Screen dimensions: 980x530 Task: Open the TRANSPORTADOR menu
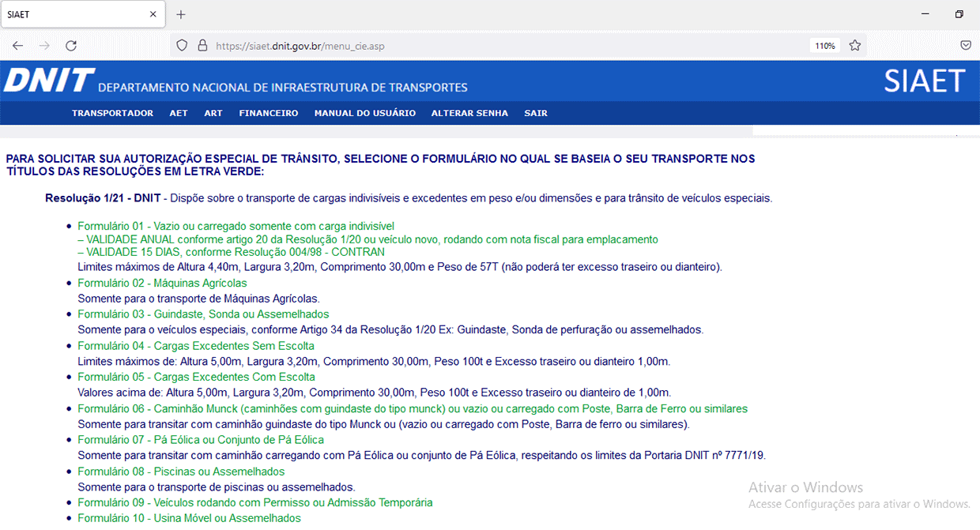pos(112,113)
